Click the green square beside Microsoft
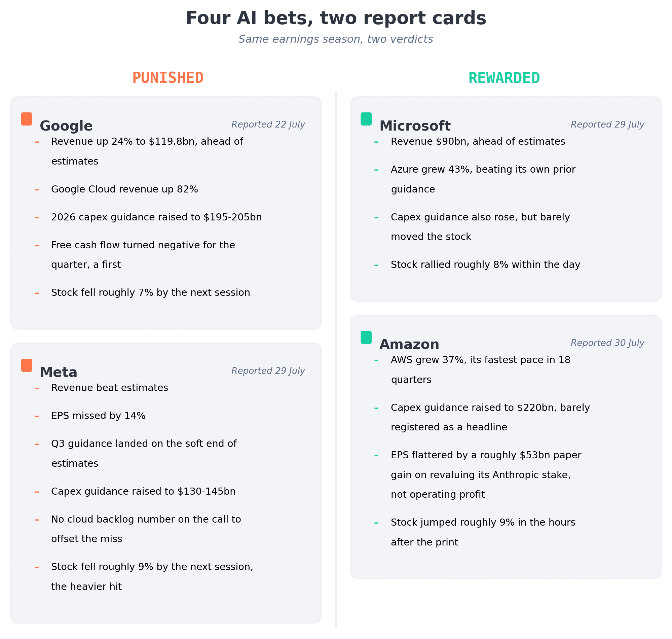The width and height of the screenshot is (672, 639). [x=366, y=119]
